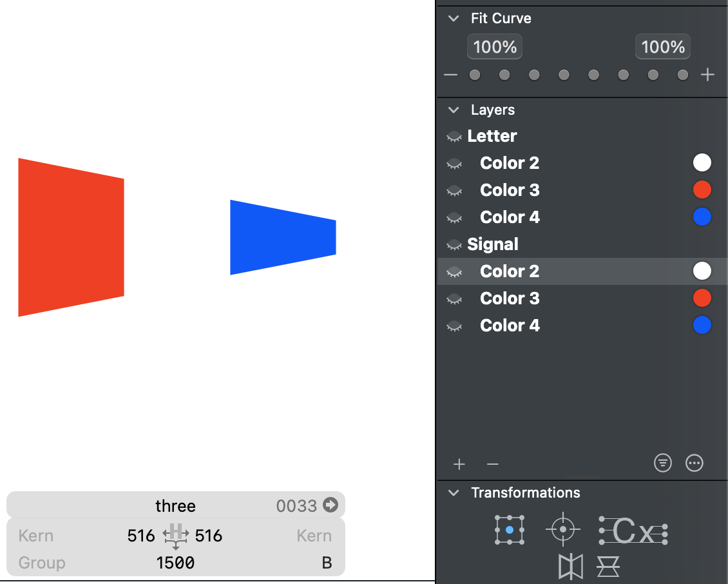This screenshot has width=728, height=584.
Task: Click the flip horizontal mirror icon
Action: click(571, 567)
